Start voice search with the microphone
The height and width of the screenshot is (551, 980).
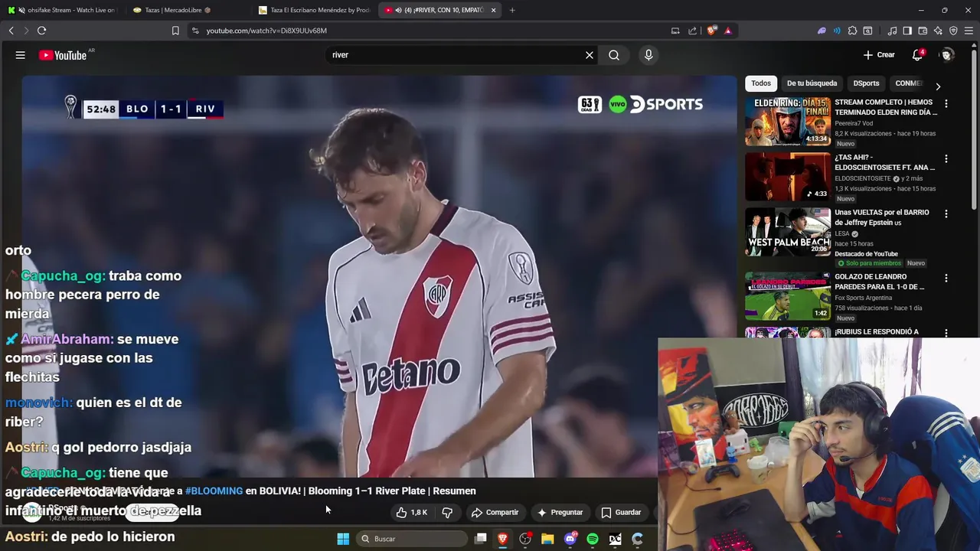click(648, 55)
